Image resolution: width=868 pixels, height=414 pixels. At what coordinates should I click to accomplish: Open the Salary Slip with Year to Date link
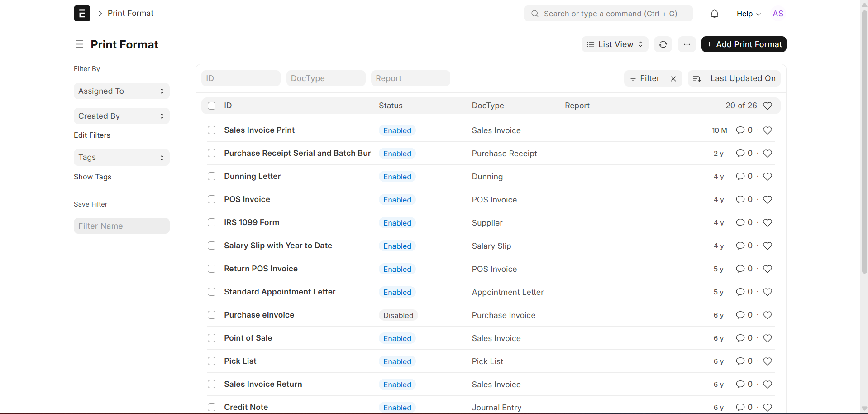(x=278, y=246)
